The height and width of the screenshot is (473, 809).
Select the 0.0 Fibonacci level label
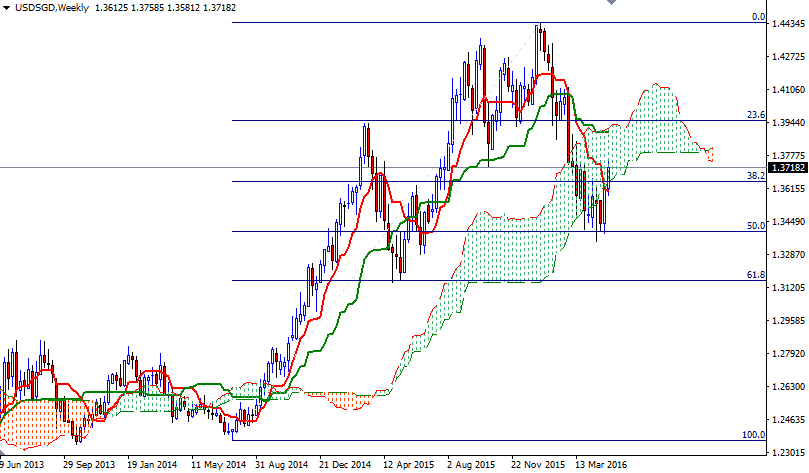click(757, 17)
